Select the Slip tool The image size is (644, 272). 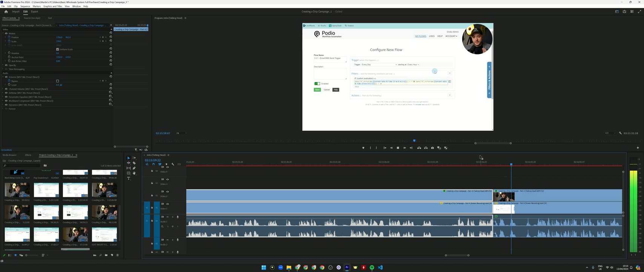(x=128, y=168)
